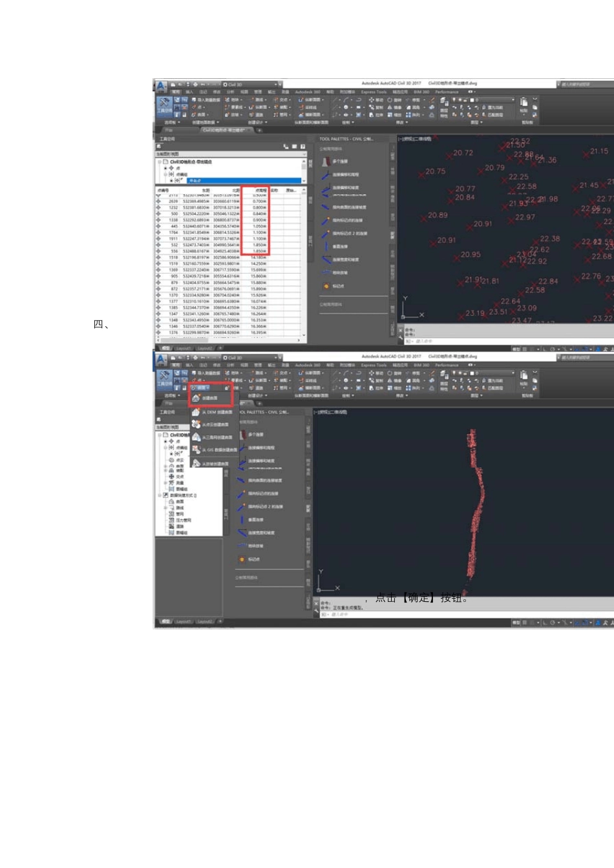The image size is (614, 868).
Task: Switch to Layout1 tab in upper window
Action: click(x=184, y=348)
